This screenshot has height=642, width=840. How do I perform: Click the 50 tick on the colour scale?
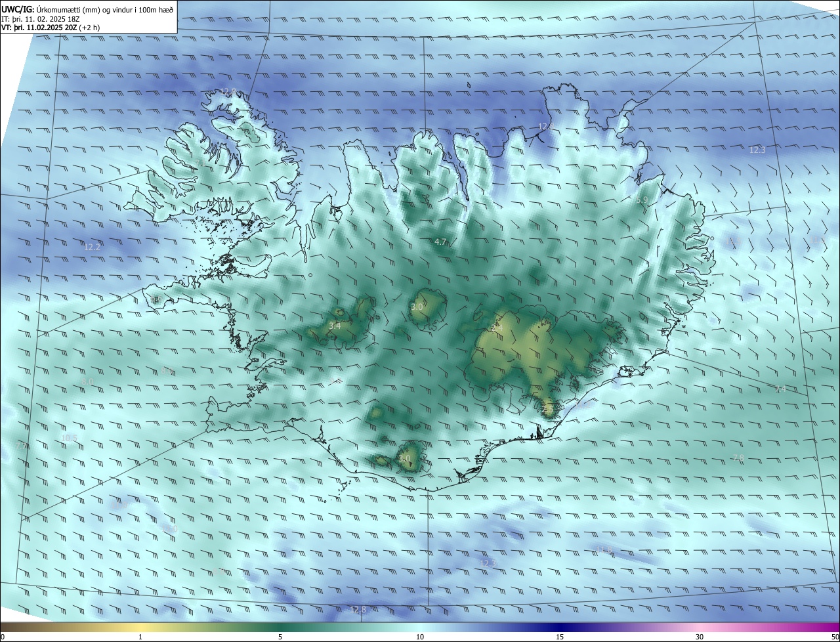pos(835,637)
